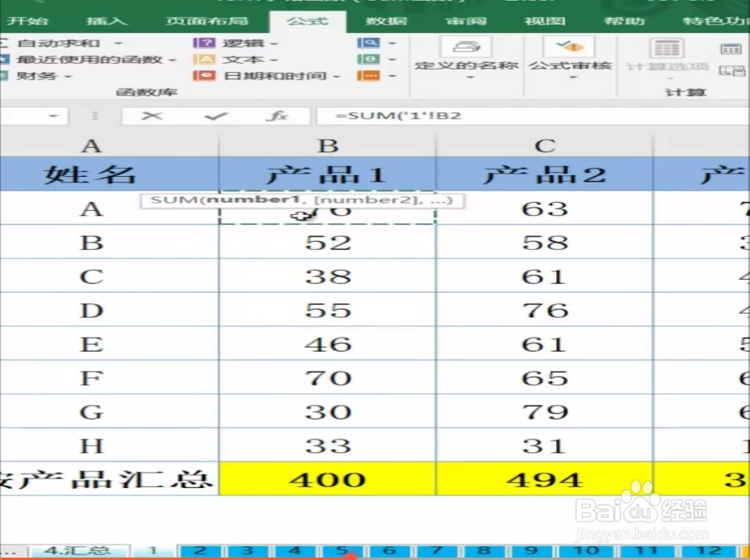Open the 插入 ribbon tab
The image size is (750, 560).
pyautogui.click(x=106, y=21)
